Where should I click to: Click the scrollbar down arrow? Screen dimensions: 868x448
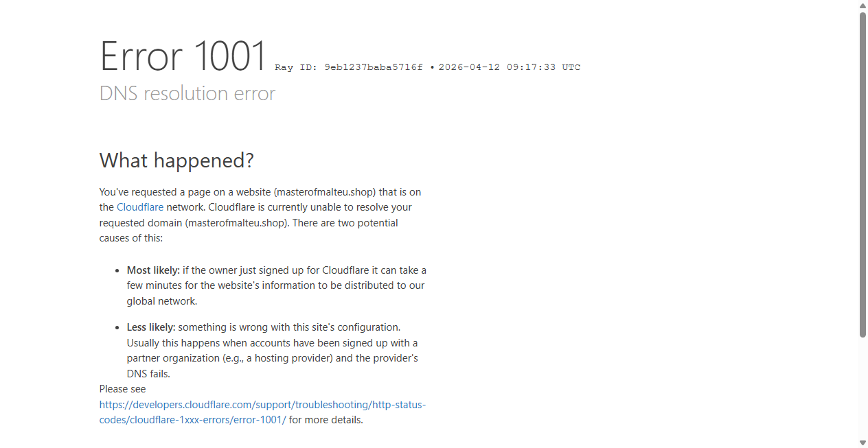point(863,443)
